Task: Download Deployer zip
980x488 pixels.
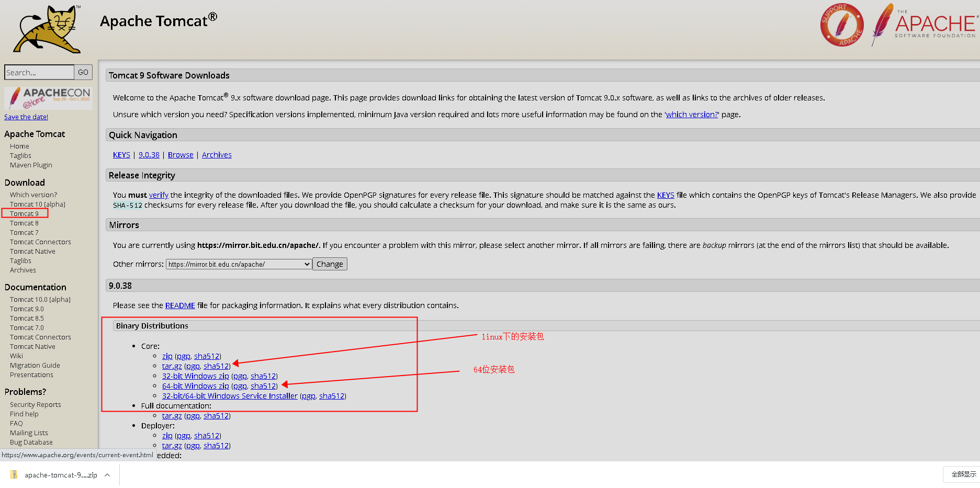Action: coord(167,436)
